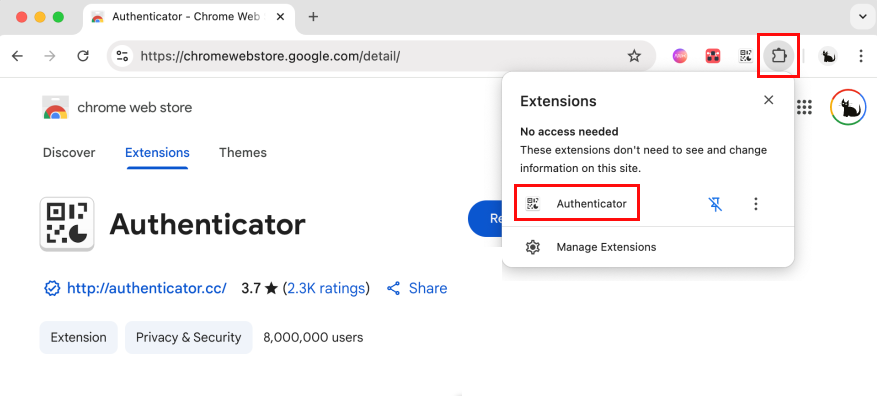Open the cat profile avatar in toolbar
This screenshot has width=877, height=396.
pyautogui.click(x=828, y=56)
